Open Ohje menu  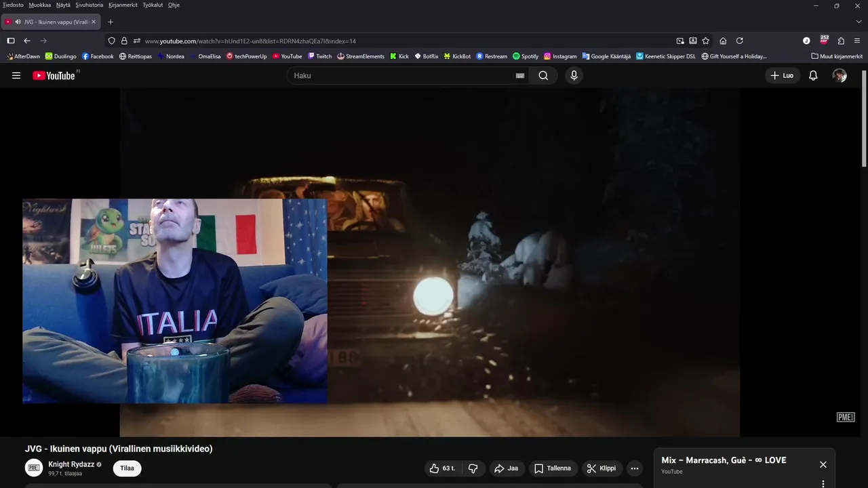[174, 5]
